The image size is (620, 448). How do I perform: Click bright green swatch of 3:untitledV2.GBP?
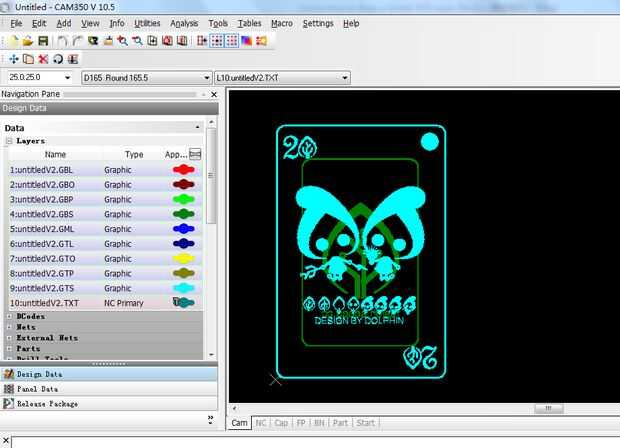pos(183,199)
